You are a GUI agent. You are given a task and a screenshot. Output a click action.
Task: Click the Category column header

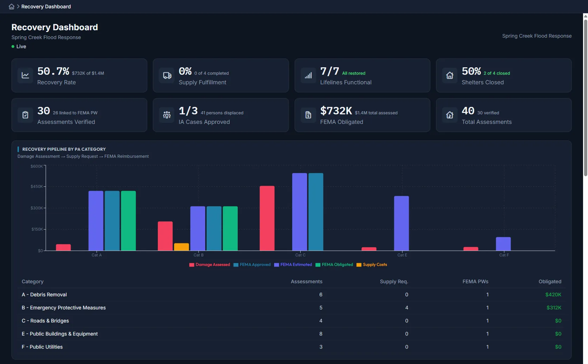click(x=33, y=282)
